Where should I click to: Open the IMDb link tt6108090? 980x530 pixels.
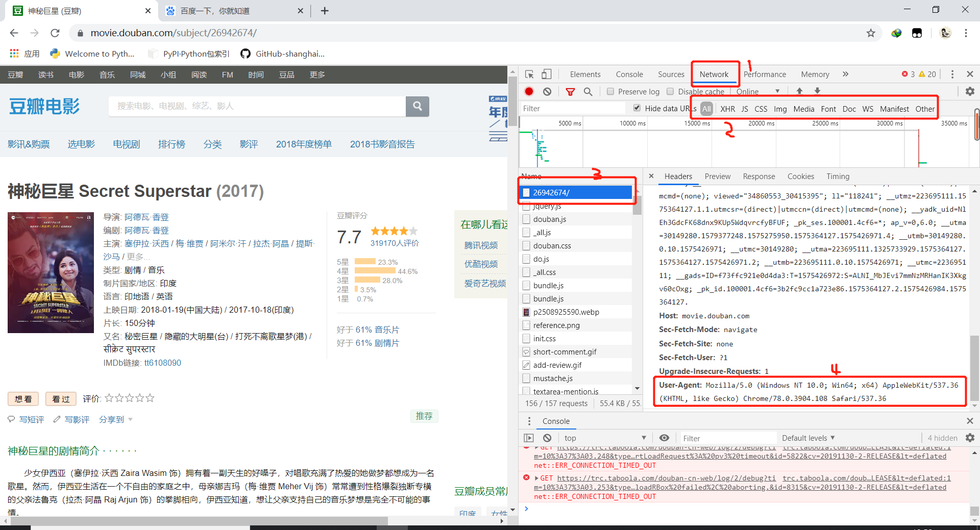(x=162, y=363)
